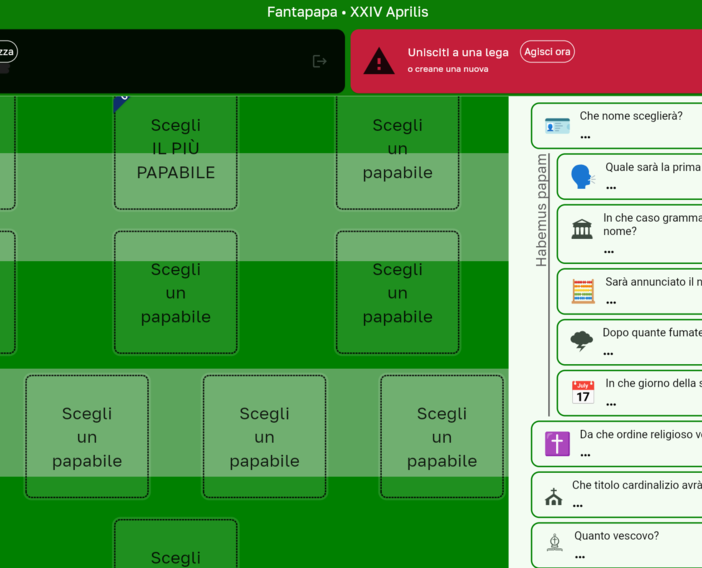Click the thunder cloud icon
702x568 pixels.
click(x=582, y=341)
